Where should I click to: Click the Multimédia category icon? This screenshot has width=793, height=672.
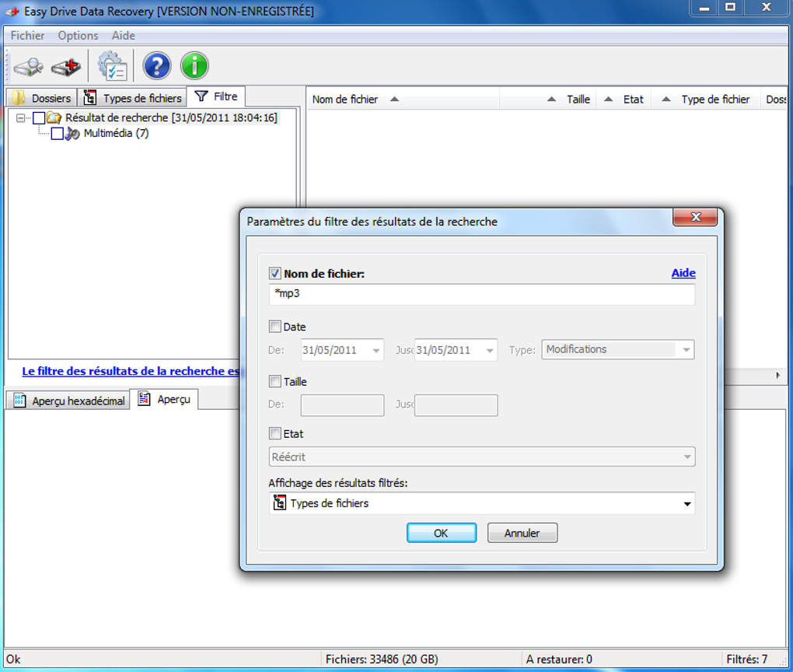(x=73, y=134)
